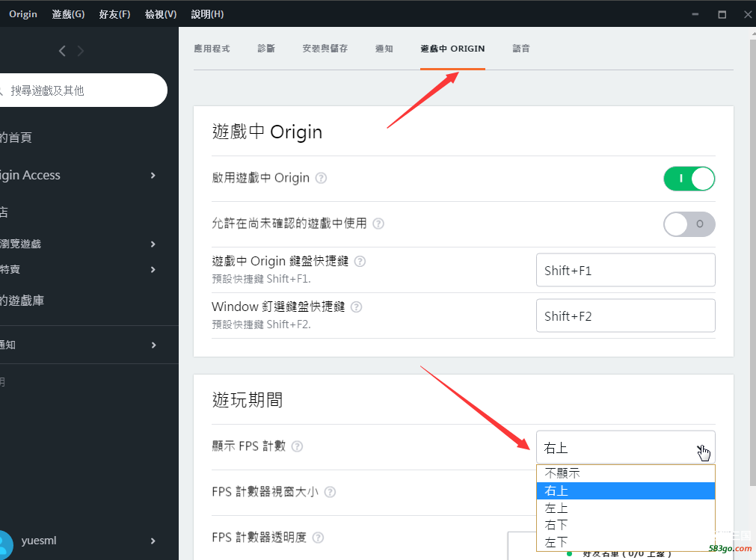Open the Origin menu
The height and width of the screenshot is (560, 756).
(x=22, y=14)
